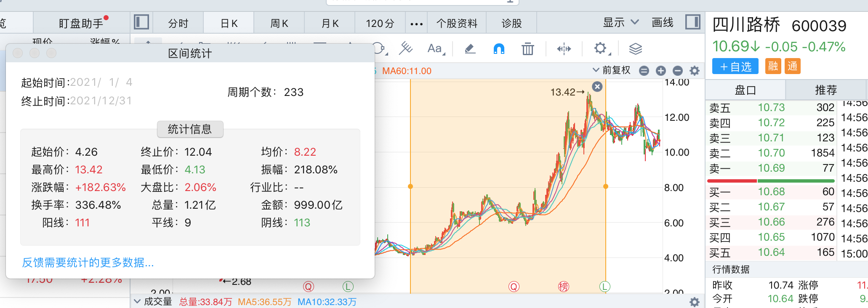Open the 反馈需要统计的更多数据 link

point(88,263)
